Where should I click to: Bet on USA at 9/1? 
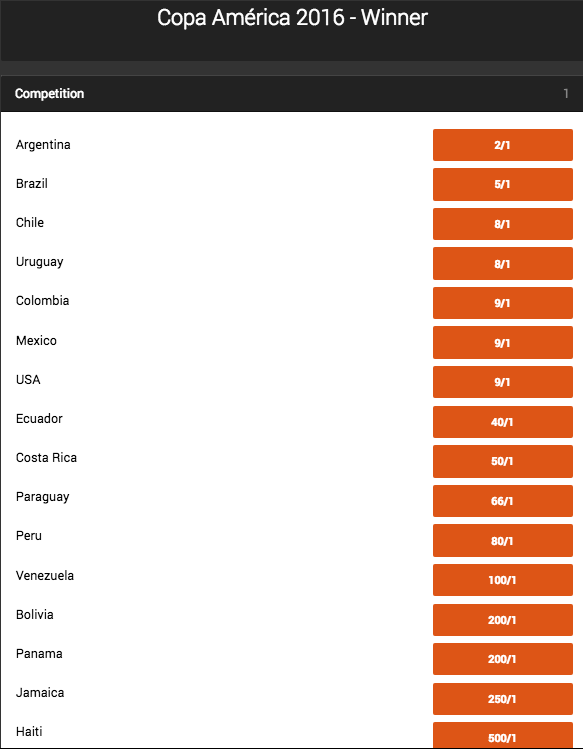tap(503, 382)
